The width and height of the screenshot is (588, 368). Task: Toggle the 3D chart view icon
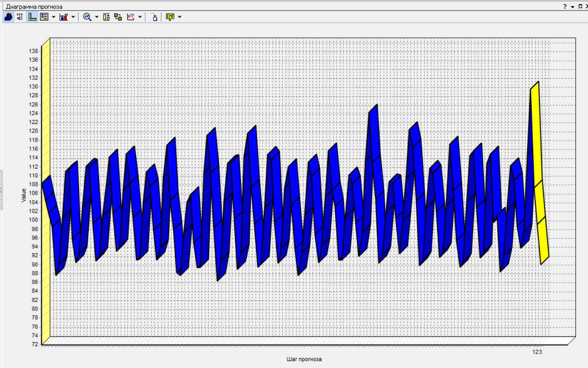click(8, 17)
